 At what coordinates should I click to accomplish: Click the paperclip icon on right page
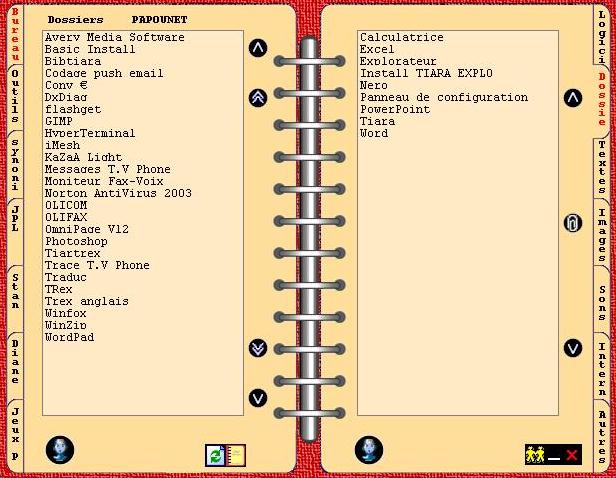(x=572, y=223)
